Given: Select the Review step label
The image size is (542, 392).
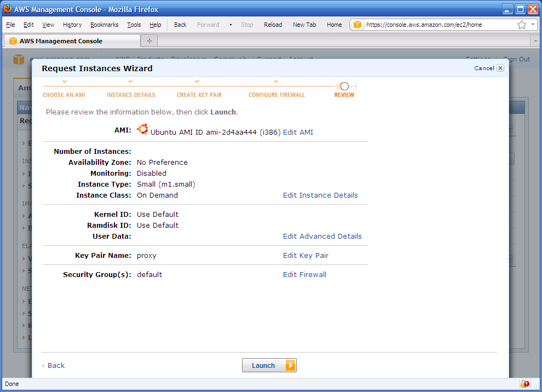Looking at the screenshot, I should click(x=344, y=95).
